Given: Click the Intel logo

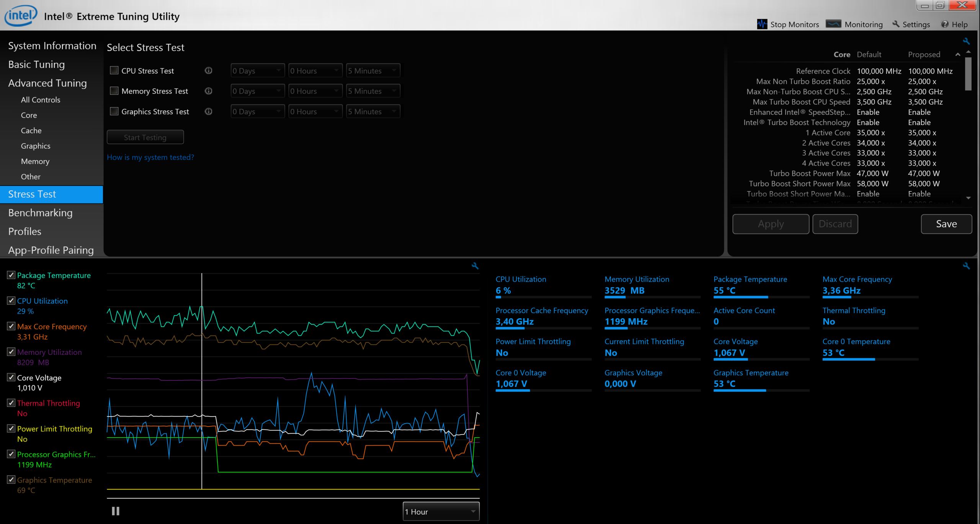Looking at the screenshot, I should pyautogui.click(x=21, y=16).
